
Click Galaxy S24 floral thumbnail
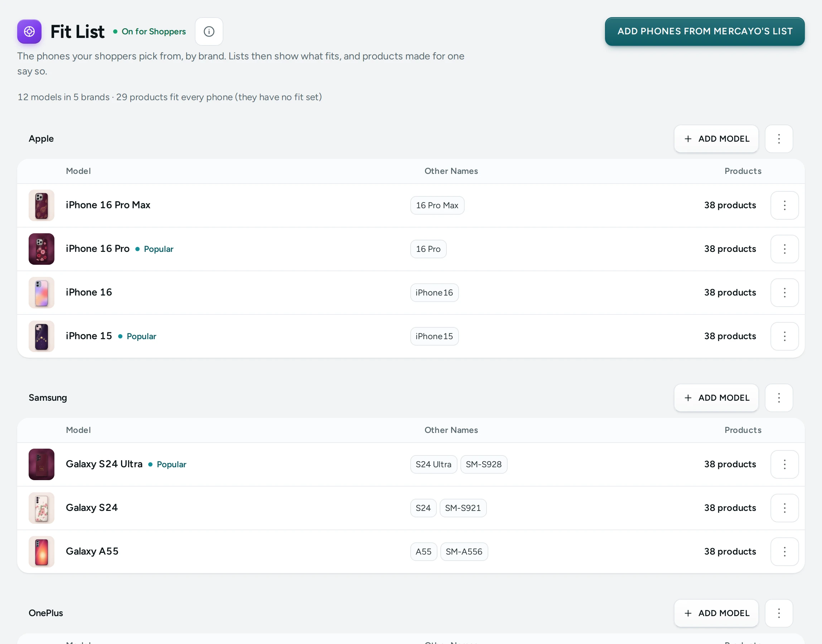point(42,508)
